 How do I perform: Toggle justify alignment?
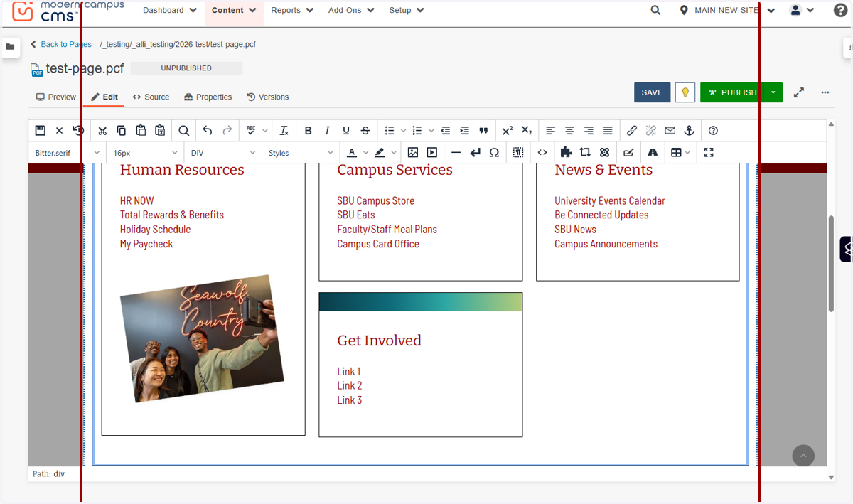coord(608,131)
